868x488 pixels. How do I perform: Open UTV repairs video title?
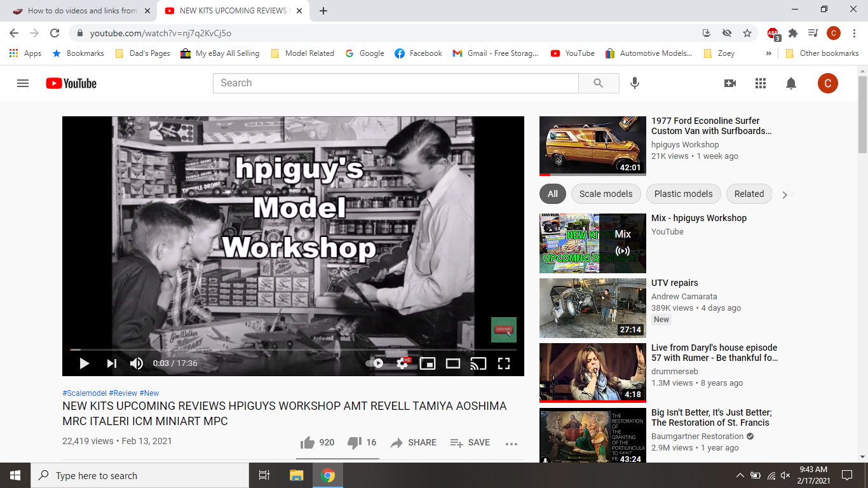(675, 283)
